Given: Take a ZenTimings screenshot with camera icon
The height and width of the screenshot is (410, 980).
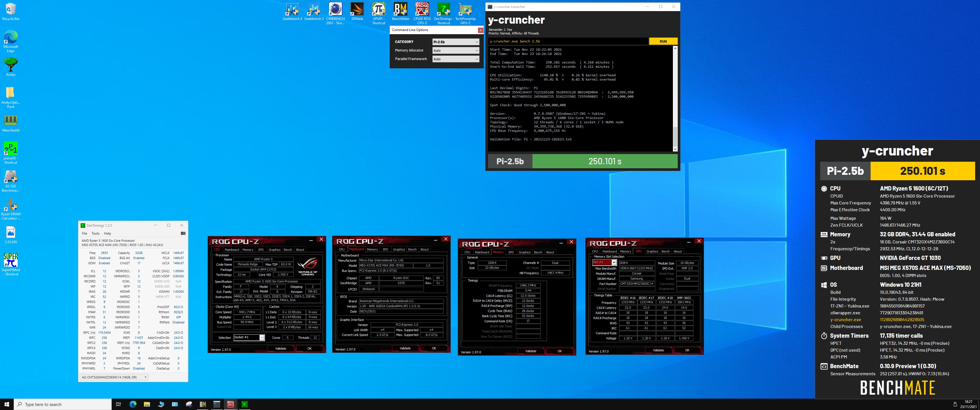Looking at the screenshot, I should (183, 233).
